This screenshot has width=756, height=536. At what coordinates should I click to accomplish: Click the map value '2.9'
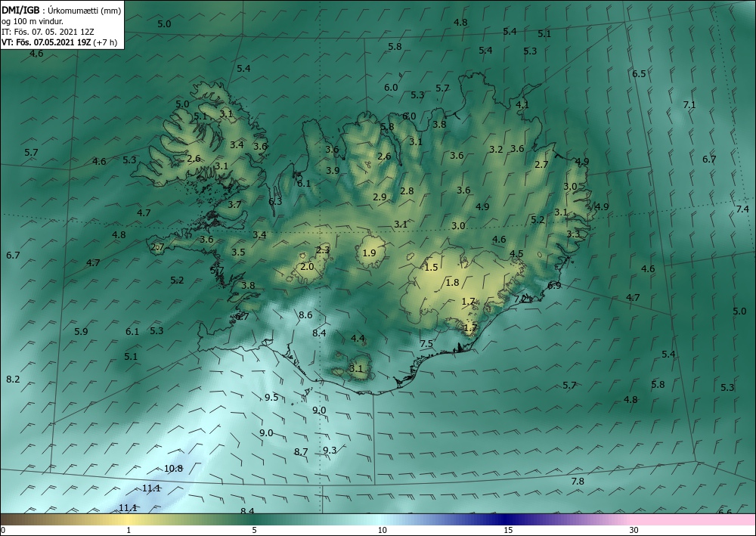(380, 197)
